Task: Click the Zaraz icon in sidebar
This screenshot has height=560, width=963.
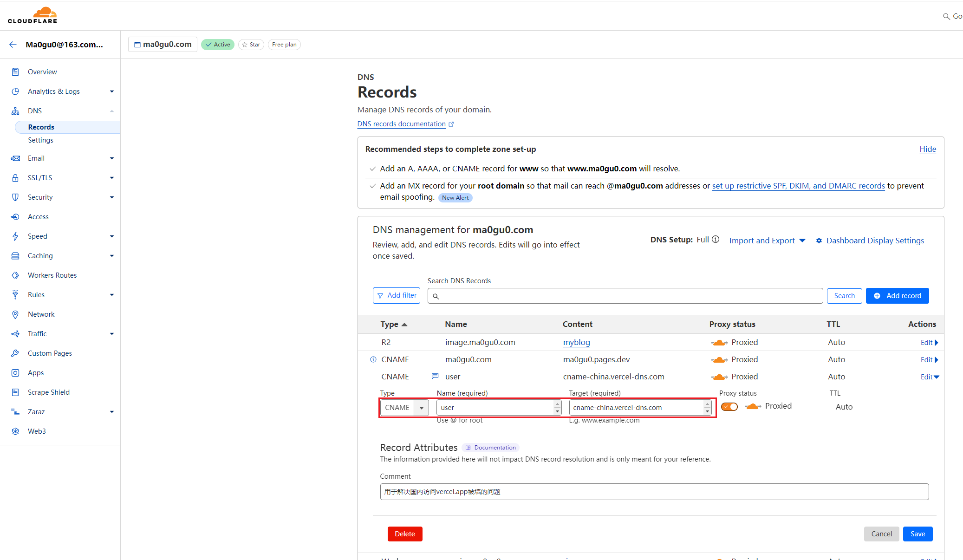Action: 15,412
